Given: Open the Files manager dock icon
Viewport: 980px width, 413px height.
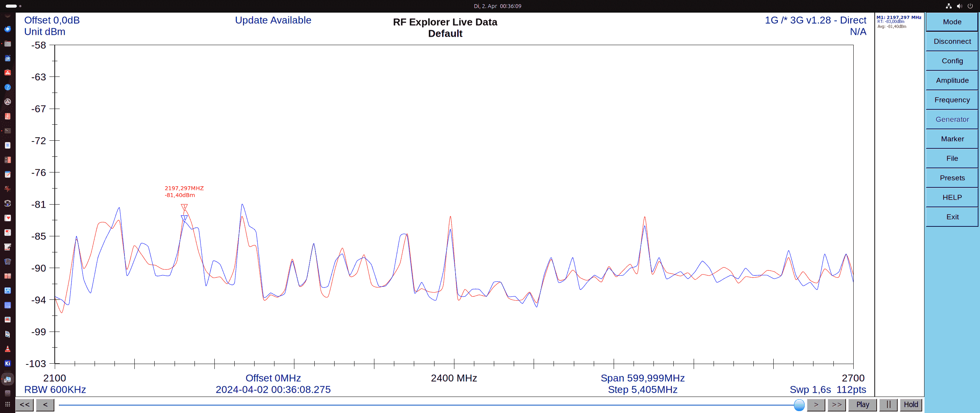Looking at the screenshot, I should point(8,44).
